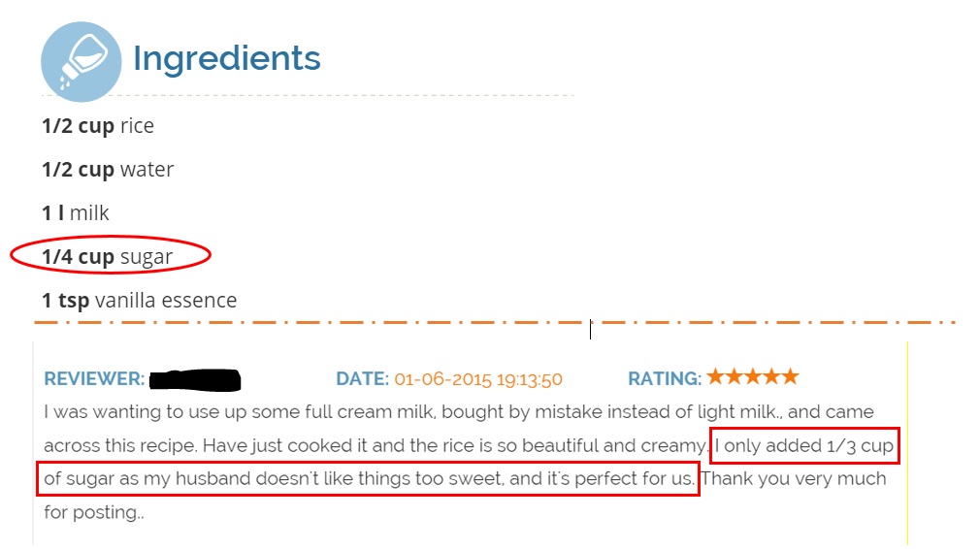Select the review date 01-06-2015 19:13:50
Screen dimensions: 980x549
478,378
